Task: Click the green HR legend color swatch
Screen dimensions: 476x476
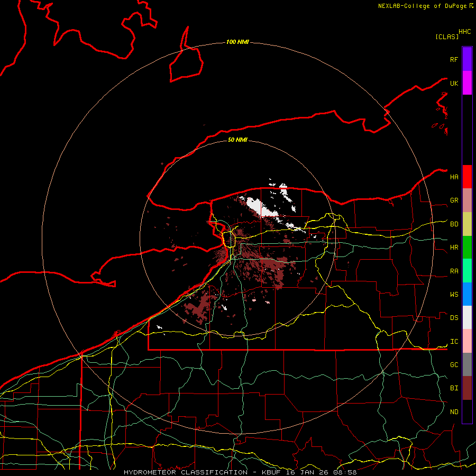Action: (467, 248)
